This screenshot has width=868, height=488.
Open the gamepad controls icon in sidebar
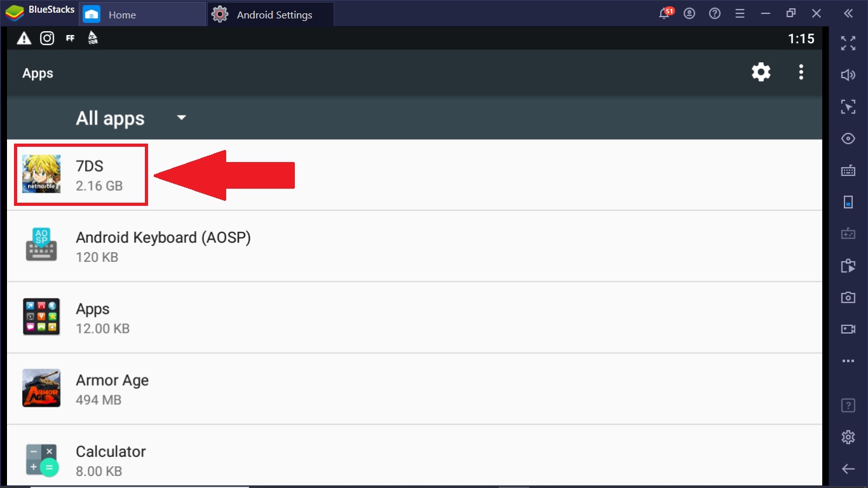tap(848, 234)
